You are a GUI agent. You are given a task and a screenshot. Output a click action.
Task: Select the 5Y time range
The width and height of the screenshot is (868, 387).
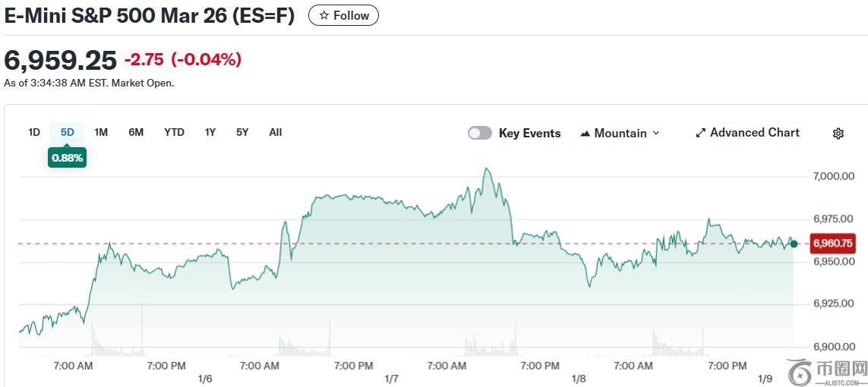tap(242, 132)
